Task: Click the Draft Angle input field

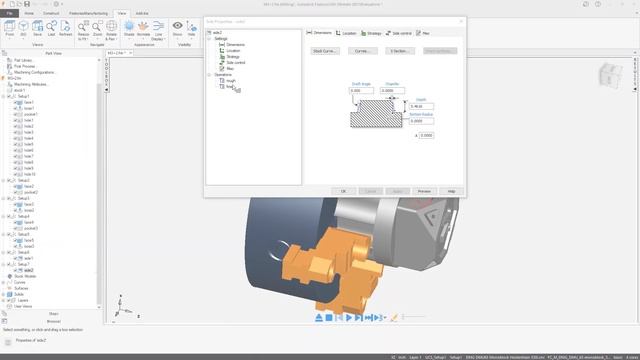Action: click(x=361, y=91)
